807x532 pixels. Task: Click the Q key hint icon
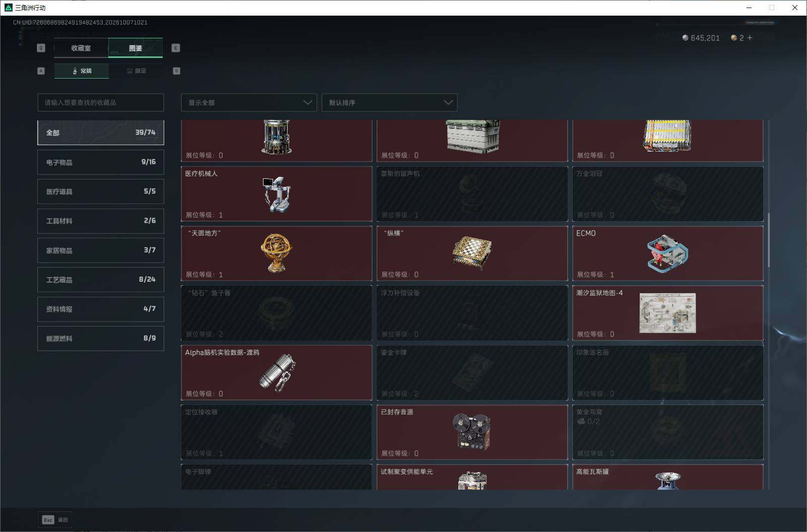coord(41,48)
